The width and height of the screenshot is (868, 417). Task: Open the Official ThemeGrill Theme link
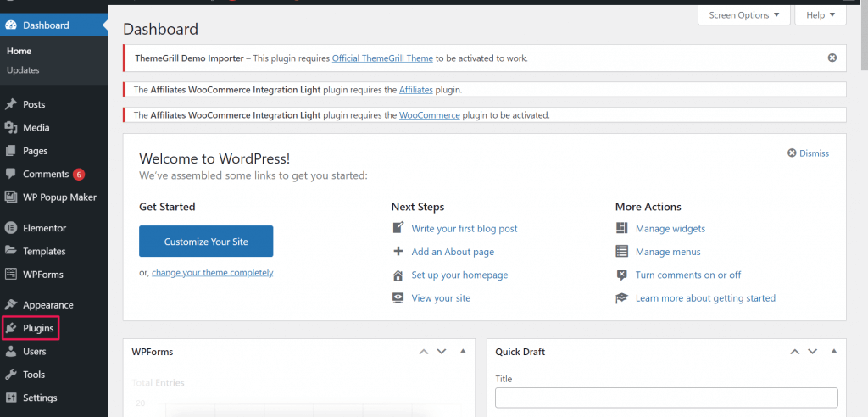click(382, 58)
